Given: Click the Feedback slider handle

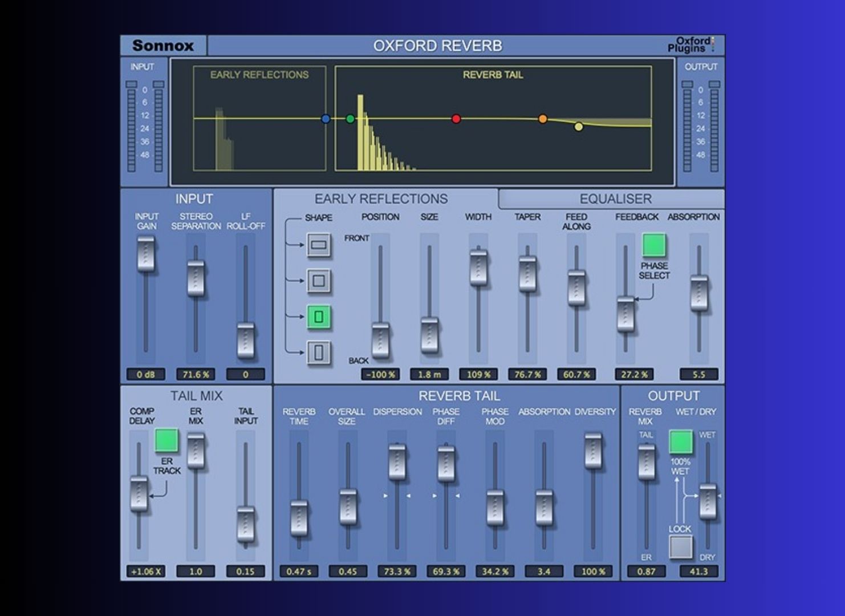Looking at the screenshot, I should click(x=625, y=314).
